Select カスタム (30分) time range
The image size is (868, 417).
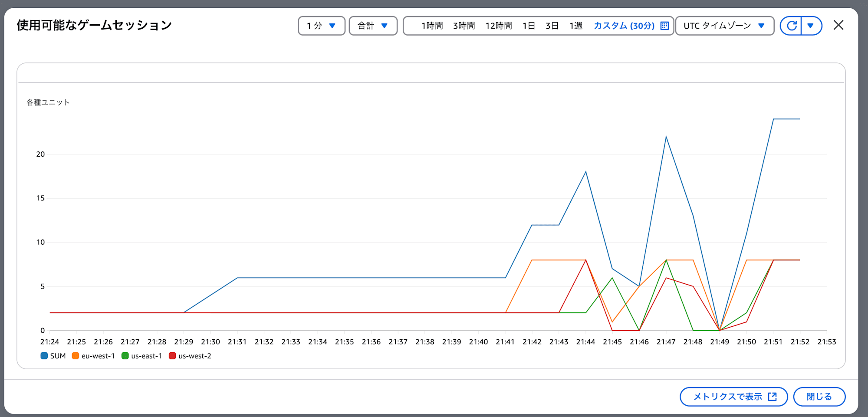(624, 26)
